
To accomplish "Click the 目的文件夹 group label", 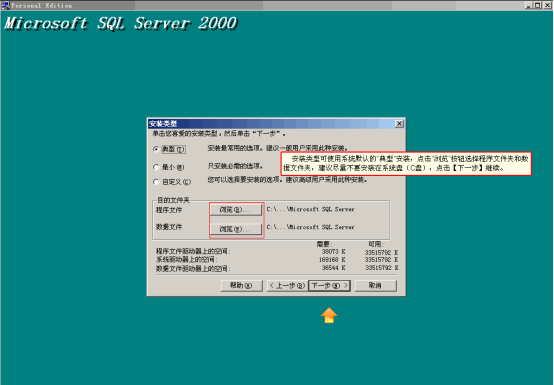I will (173, 200).
